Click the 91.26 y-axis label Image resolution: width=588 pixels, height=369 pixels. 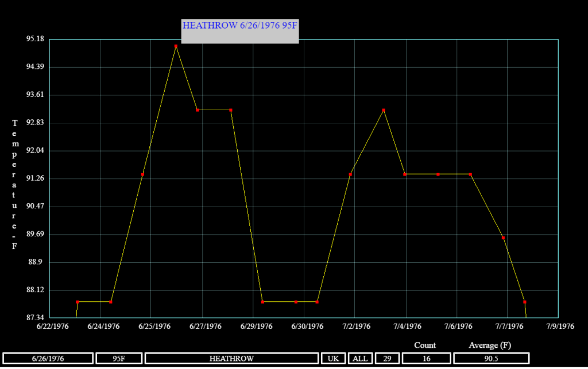tap(35, 178)
